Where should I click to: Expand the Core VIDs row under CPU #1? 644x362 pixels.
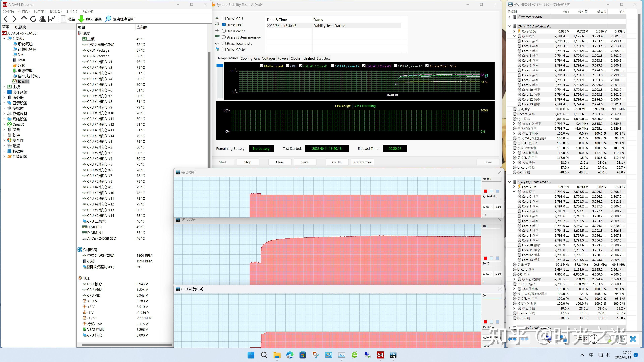coord(514,187)
